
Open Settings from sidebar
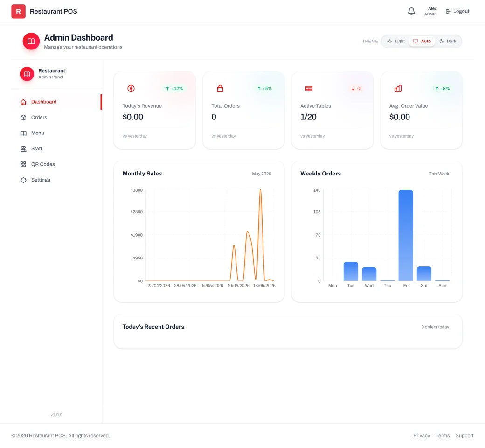click(x=56, y=180)
